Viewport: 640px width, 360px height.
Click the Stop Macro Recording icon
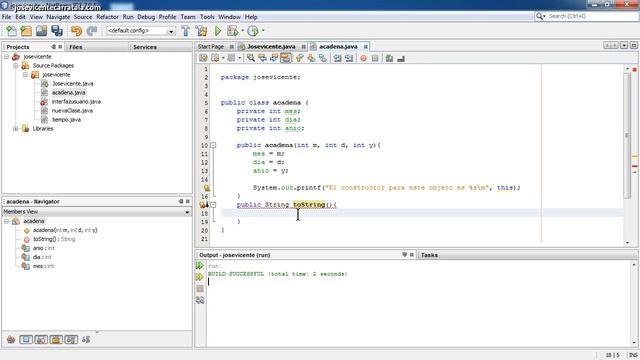(375, 58)
